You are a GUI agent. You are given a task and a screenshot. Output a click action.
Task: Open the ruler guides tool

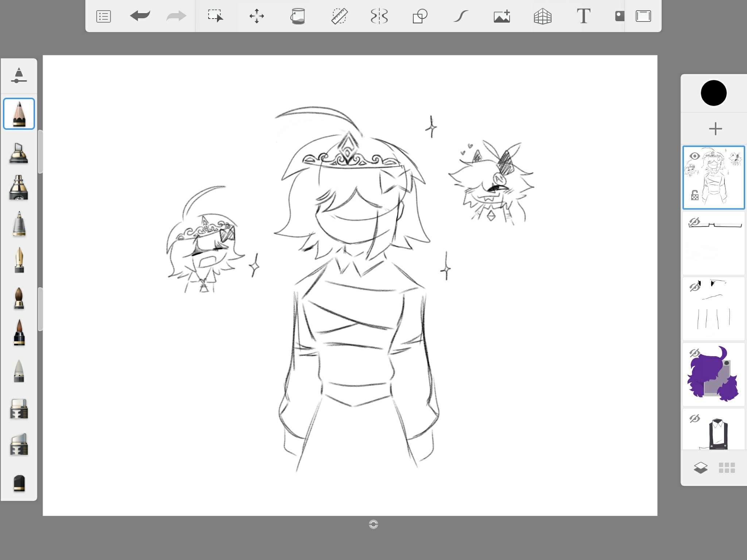coord(339,16)
